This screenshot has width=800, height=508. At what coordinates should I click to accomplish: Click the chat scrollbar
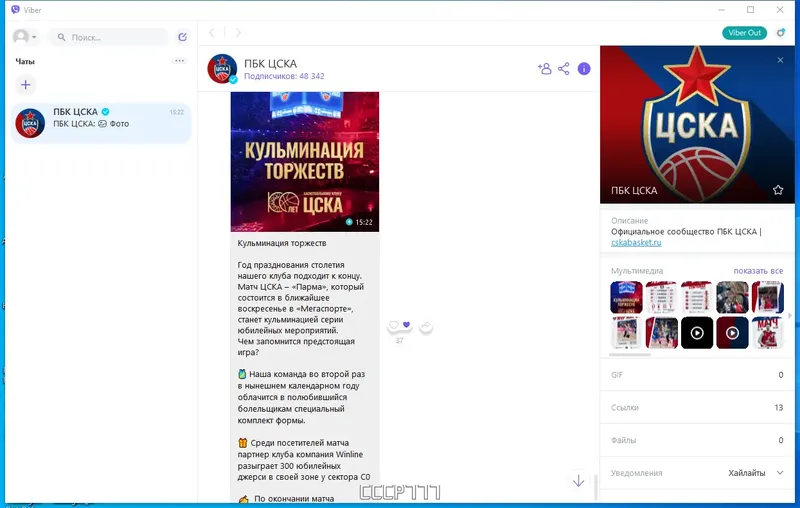[x=595, y=487]
